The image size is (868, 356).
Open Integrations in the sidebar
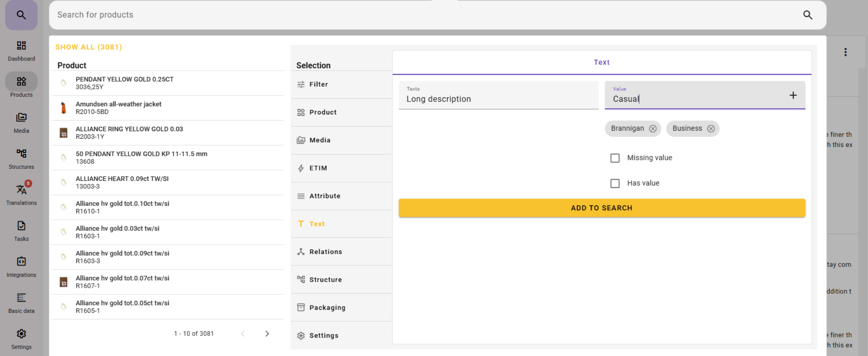(x=21, y=267)
